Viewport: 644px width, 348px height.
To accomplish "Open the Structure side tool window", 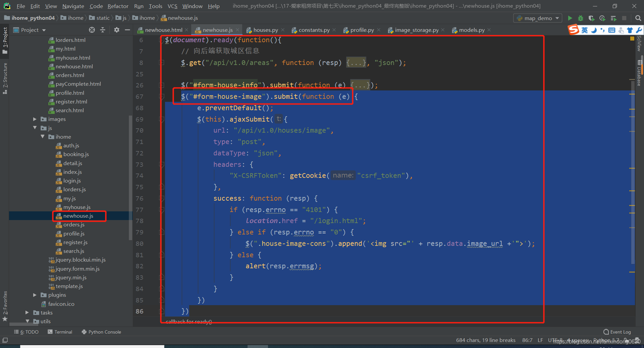I will (5, 78).
